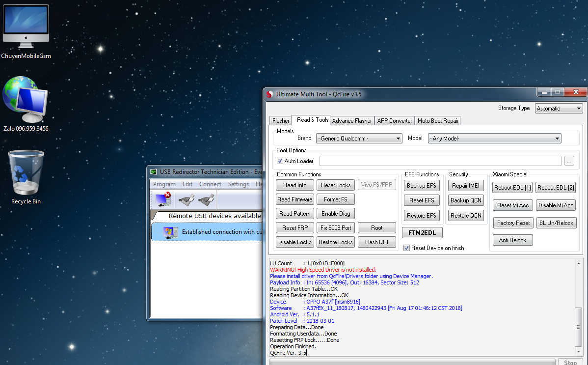This screenshot has width=588, height=365.
Task: Click the Format FS button
Action: coord(336,199)
